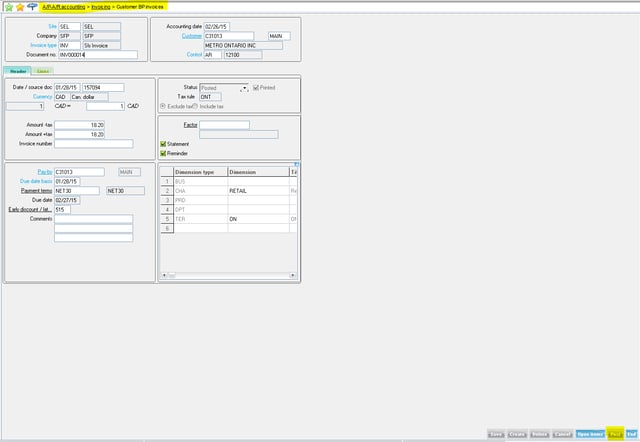Toggle the Statement checkbox

coord(164,143)
